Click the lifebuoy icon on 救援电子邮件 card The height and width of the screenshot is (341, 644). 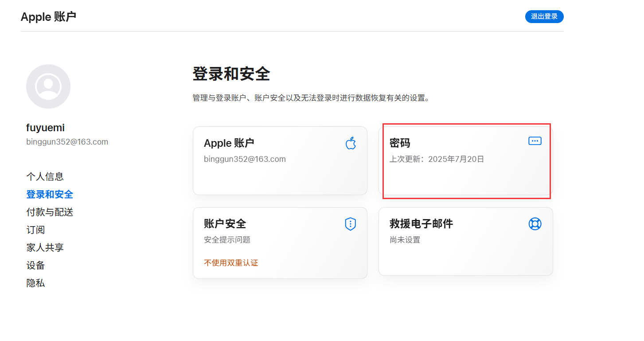(x=535, y=224)
